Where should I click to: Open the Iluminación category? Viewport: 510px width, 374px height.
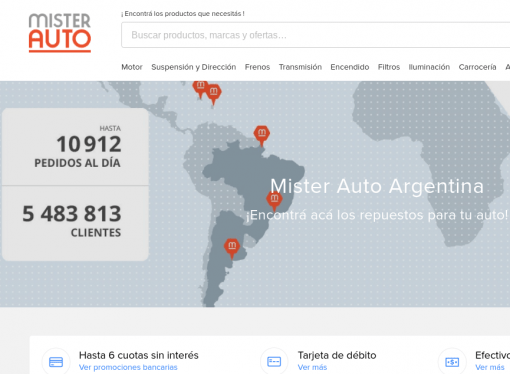point(429,67)
